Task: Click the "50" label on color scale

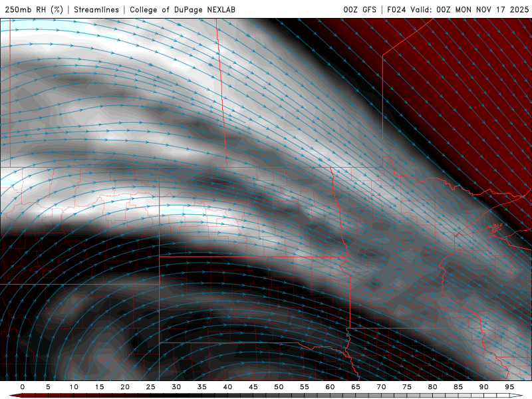Action: (279, 387)
